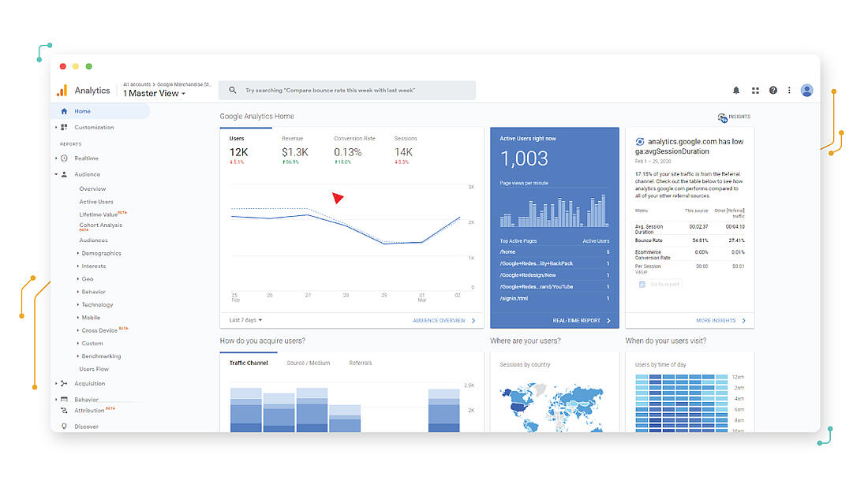Click the Realtime clock icon
This screenshot has width=868, height=488.
[x=64, y=158]
